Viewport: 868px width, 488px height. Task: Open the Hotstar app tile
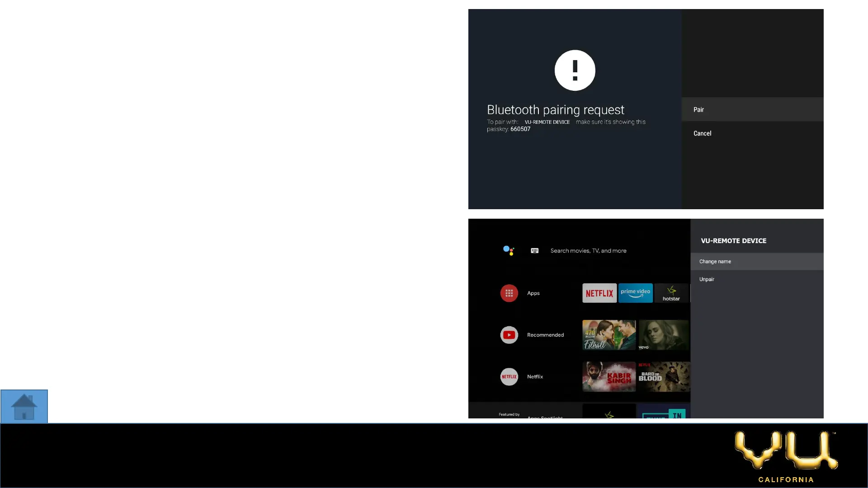click(x=671, y=293)
